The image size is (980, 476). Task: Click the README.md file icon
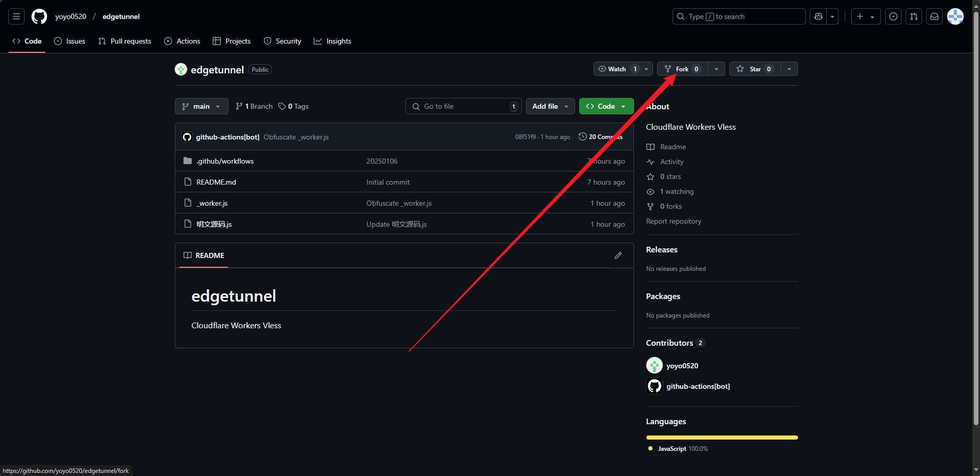188,182
